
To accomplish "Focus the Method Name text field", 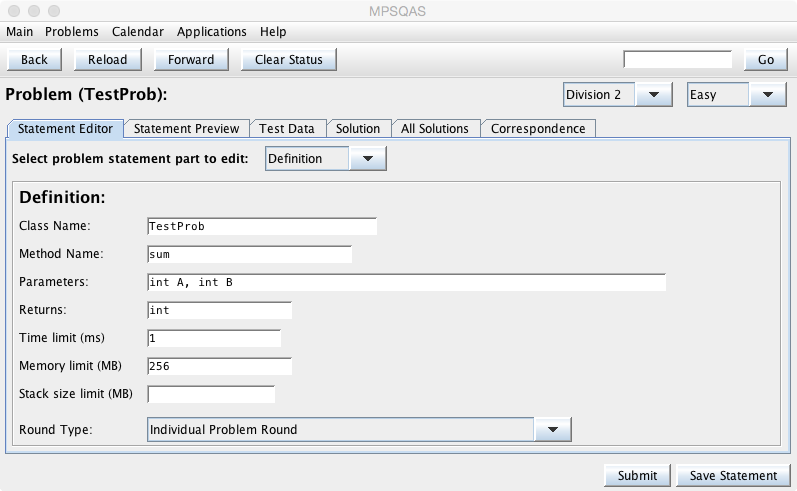I will click(249, 254).
